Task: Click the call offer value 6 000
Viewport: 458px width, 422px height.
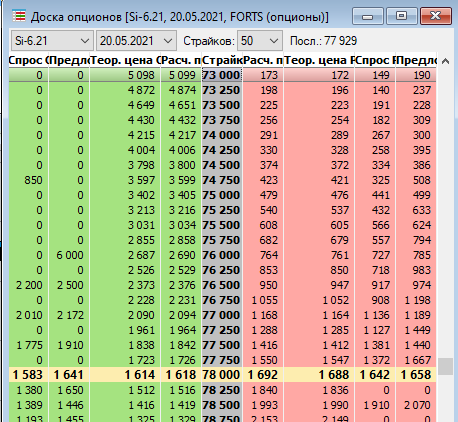Action: 70,255
